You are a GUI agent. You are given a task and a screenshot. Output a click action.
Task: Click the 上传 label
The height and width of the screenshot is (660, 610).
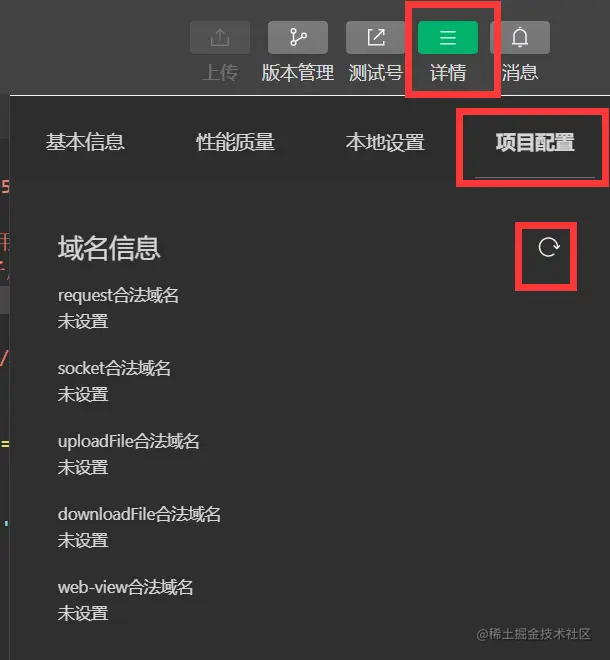click(220, 72)
